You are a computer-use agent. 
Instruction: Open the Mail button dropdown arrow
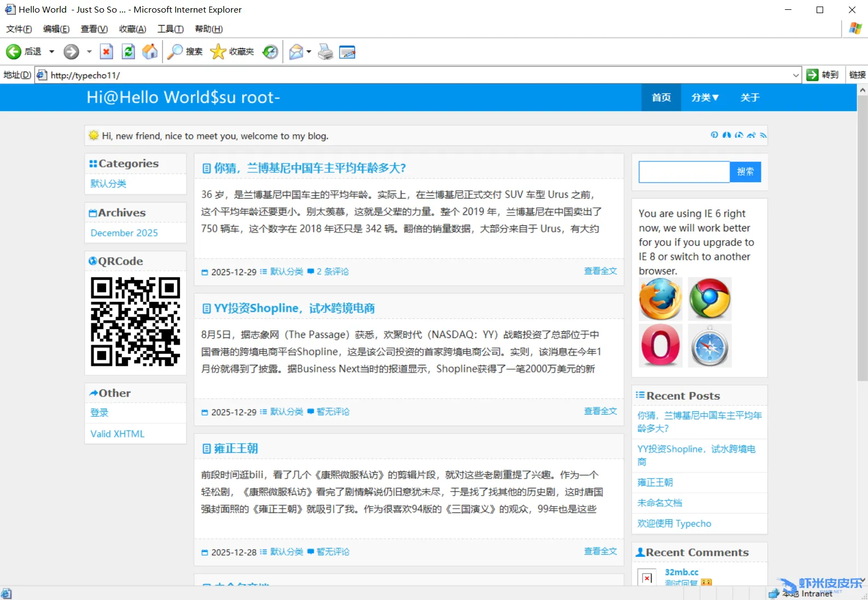(309, 52)
